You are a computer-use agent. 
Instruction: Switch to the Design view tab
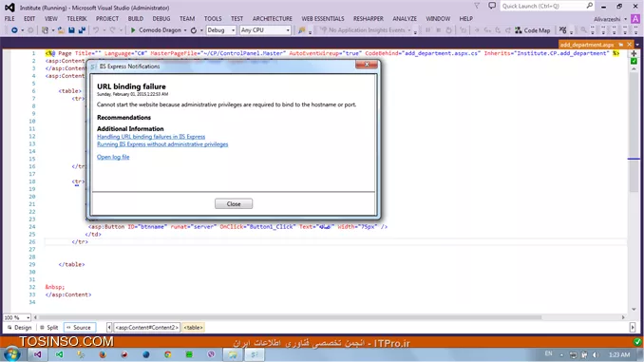(19, 328)
